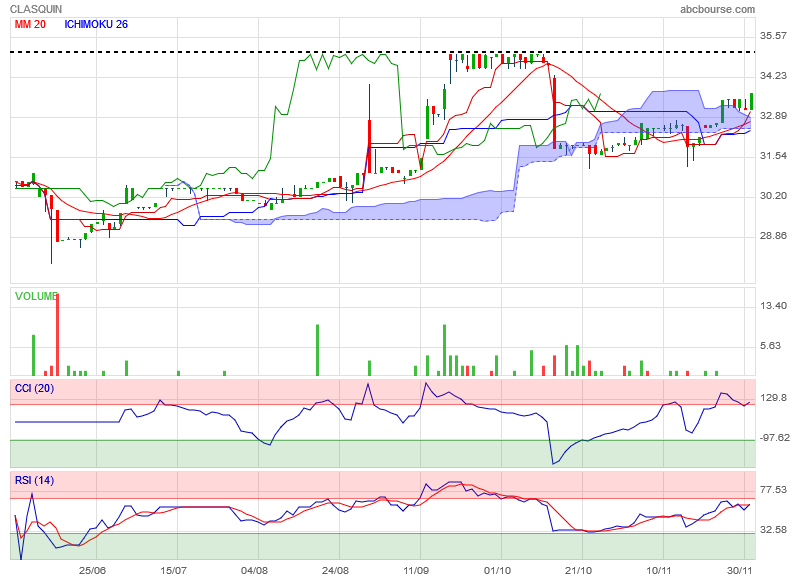Click the abcbourse.com source label

[x=717, y=9]
